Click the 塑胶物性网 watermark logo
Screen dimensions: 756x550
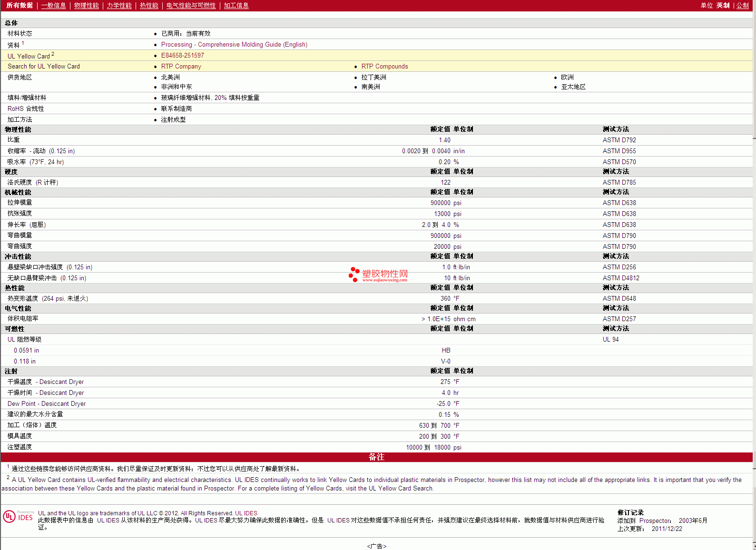379,275
